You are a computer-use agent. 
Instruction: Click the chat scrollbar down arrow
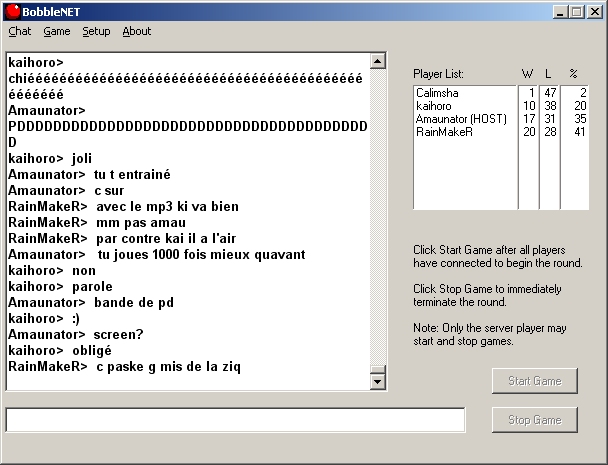click(377, 381)
